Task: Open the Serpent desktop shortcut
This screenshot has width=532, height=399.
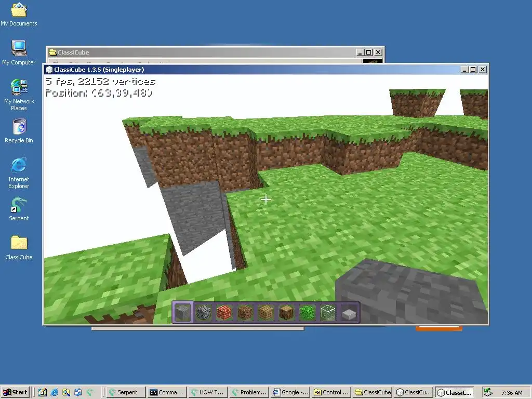Action: (x=19, y=209)
